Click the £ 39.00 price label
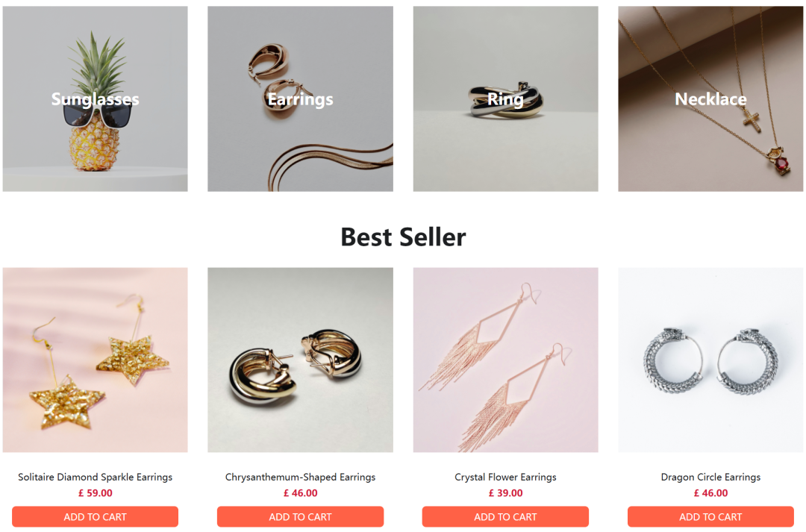 (505, 493)
